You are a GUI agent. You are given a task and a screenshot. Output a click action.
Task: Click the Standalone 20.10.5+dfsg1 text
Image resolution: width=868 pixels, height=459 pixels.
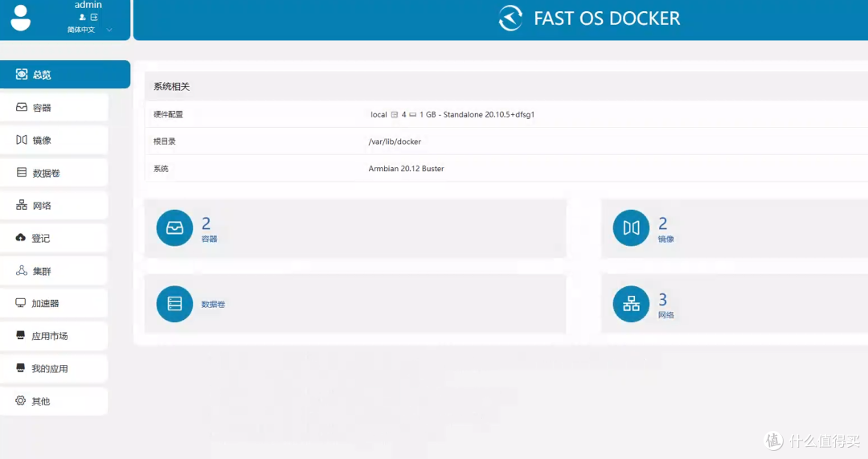489,115
